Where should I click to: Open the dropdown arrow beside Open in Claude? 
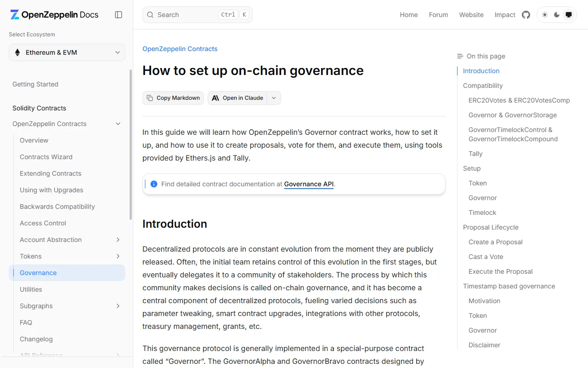click(x=274, y=98)
